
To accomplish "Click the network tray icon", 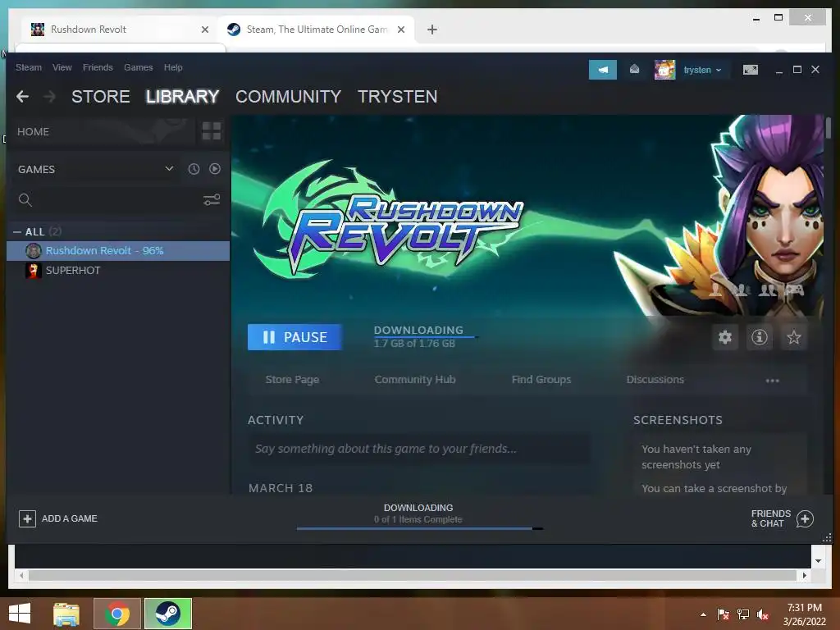I will [x=743, y=614].
